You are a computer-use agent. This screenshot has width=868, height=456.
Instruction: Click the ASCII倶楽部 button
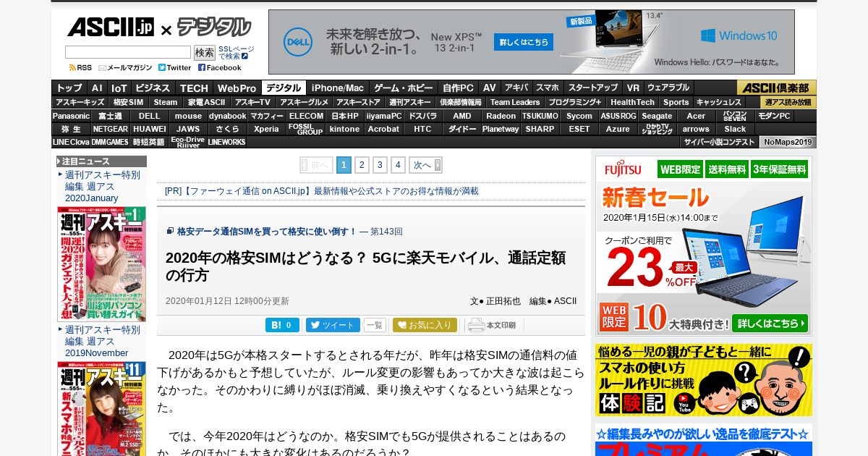click(x=777, y=88)
